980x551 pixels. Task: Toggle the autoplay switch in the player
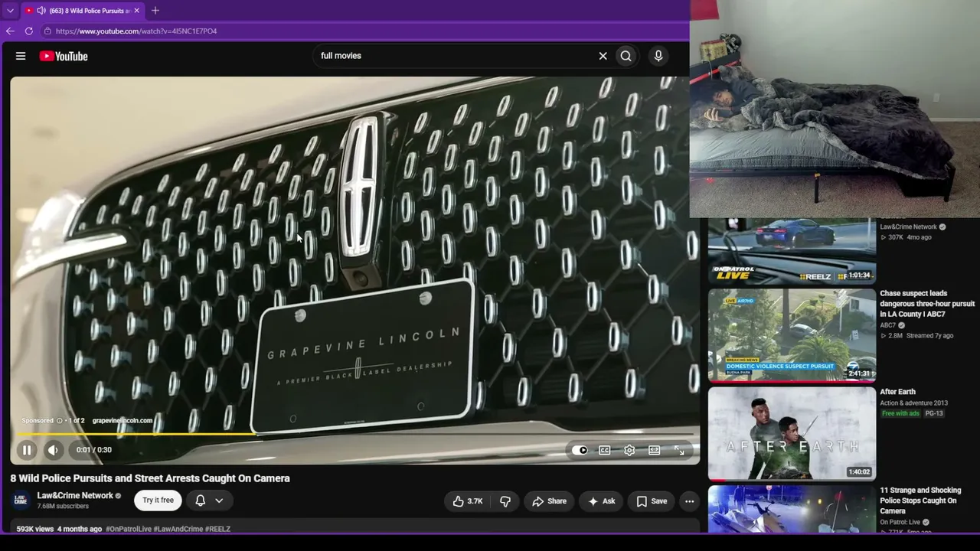tap(580, 450)
